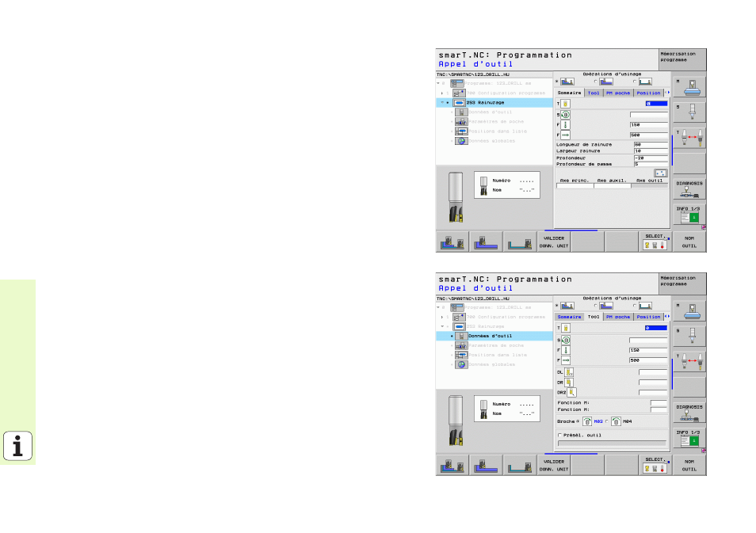Image resolution: width=756 pixels, height=533 pixels.
Task: Select the roughing-and-finishing radio in the Sommaire screen
Action: [557, 82]
